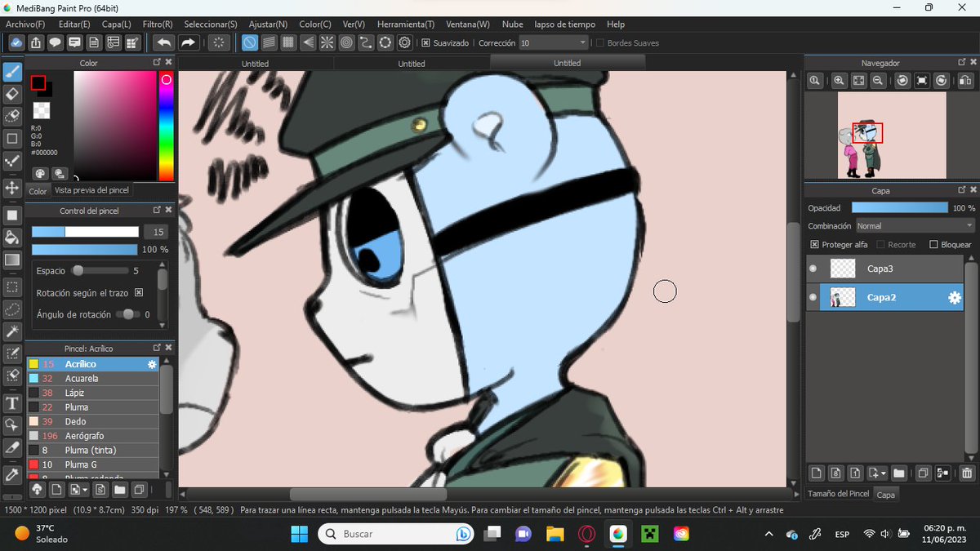
Task: Hide the Capa2 layer visibility
Action: point(813,298)
